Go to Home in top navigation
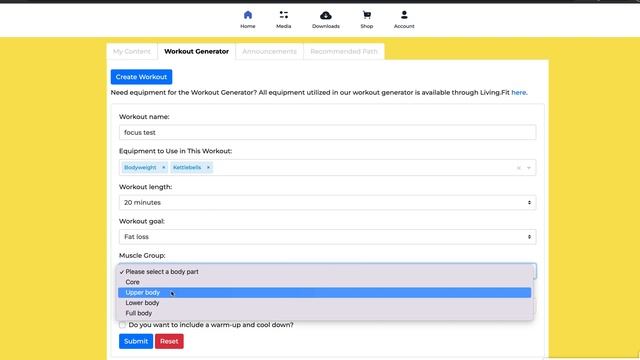This screenshot has height=360, width=640. tap(247, 20)
